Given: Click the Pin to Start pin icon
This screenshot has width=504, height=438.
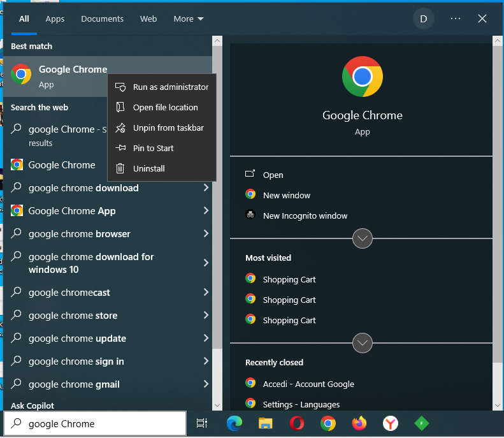Looking at the screenshot, I should [x=120, y=148].
